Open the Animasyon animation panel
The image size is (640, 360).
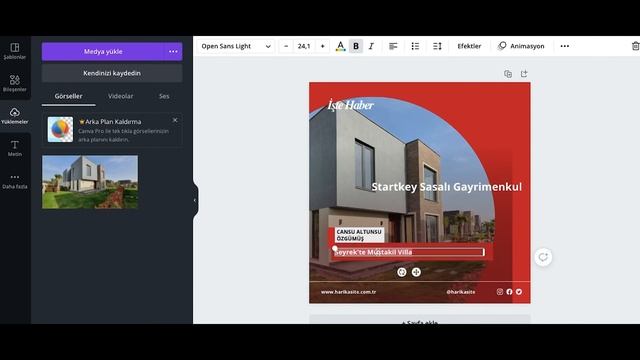(x=521, y=46)
